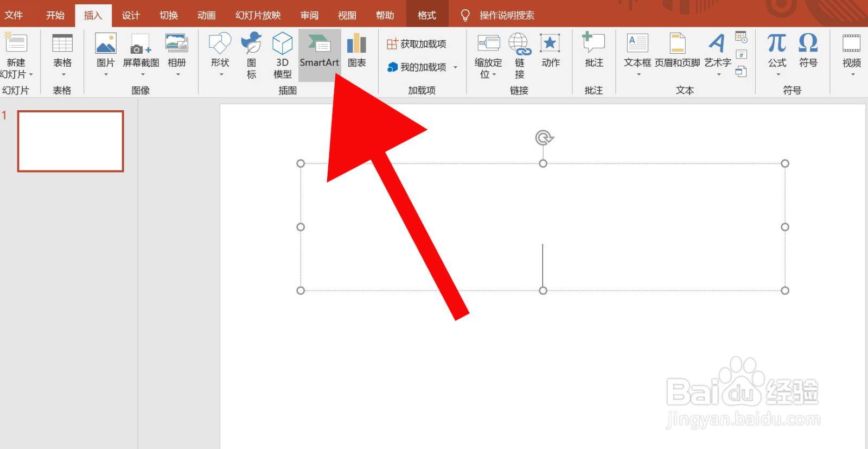Open the 动画 animations tab

pos(206,15)
